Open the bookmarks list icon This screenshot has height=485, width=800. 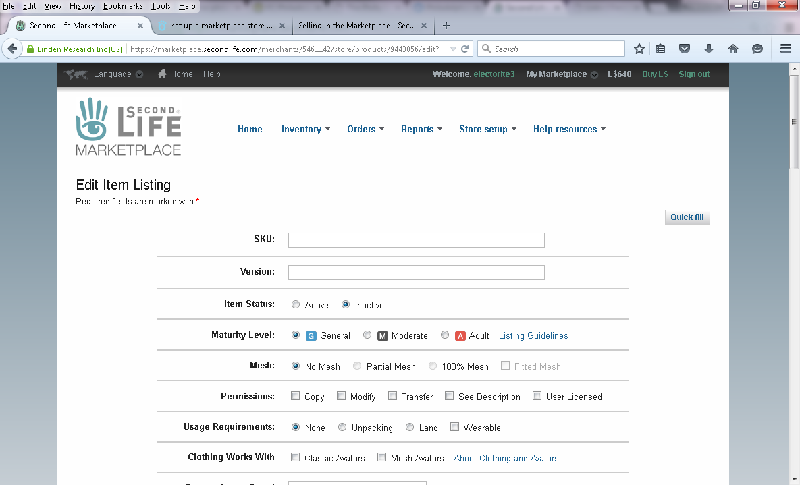point(660,49)
